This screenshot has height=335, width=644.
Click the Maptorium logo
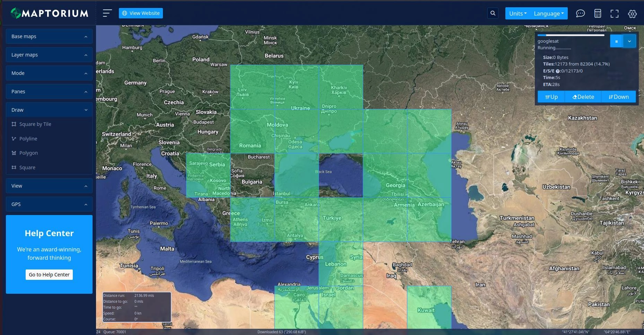pyautogui.click(x=49, y=13)
